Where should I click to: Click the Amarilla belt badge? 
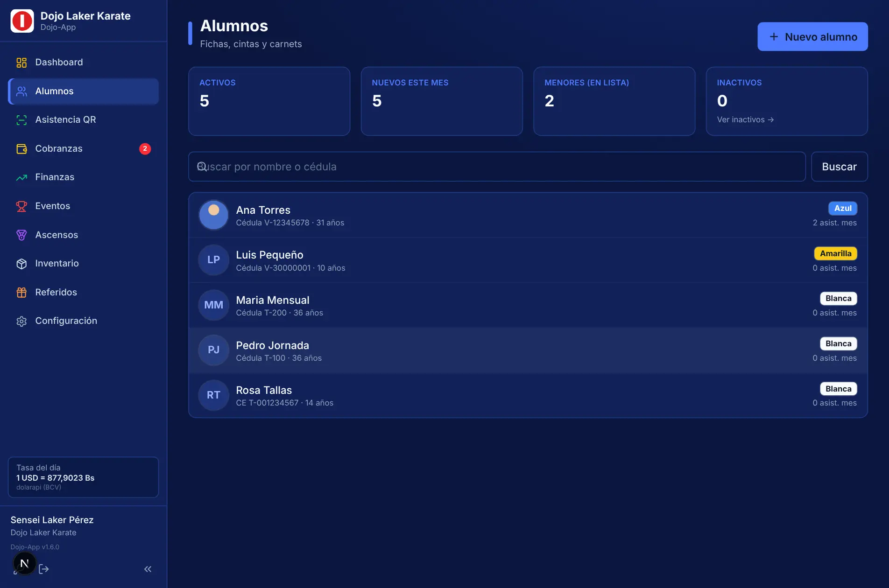[x=835, y=253]
